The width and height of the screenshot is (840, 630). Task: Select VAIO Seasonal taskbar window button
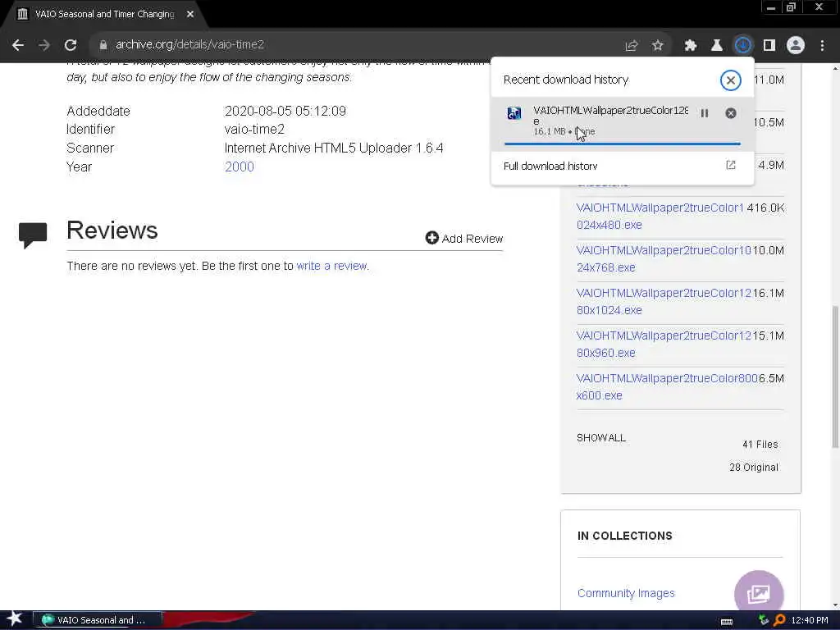click(97, 620)
